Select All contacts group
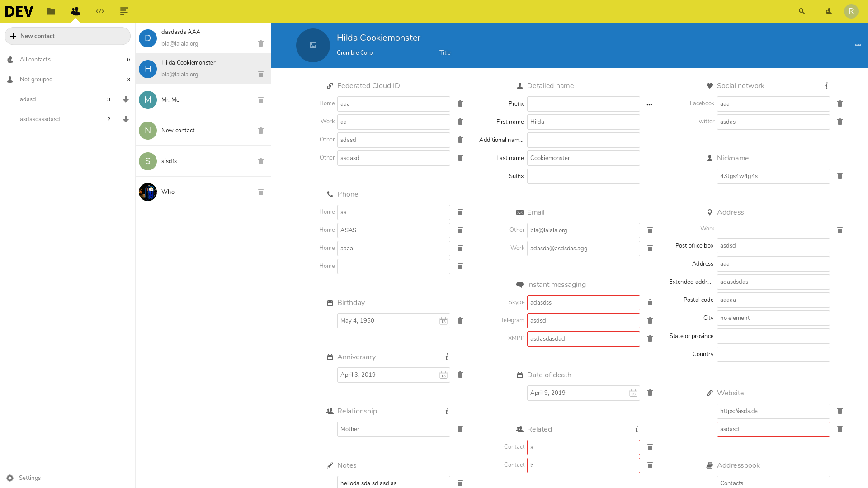This screenshot has width=868, height=488. (67, 60)
